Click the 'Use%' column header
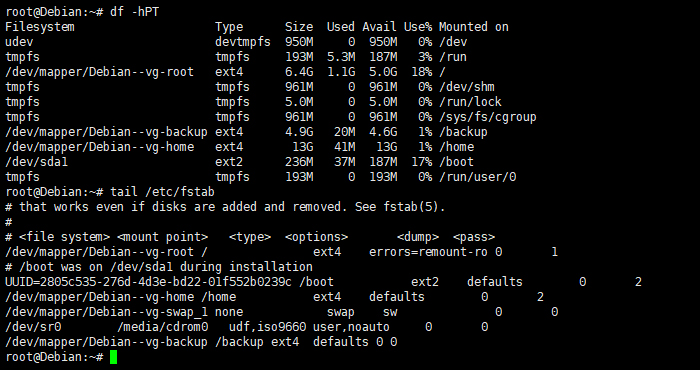This screenshot has height=370, width=700. pyautogui.click(x=418, y=27)
